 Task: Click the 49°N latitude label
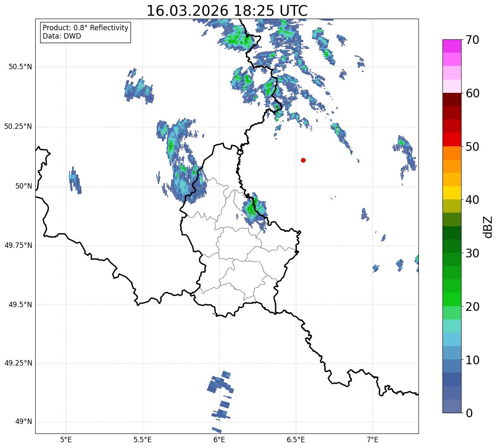click(x=24, y=421)
